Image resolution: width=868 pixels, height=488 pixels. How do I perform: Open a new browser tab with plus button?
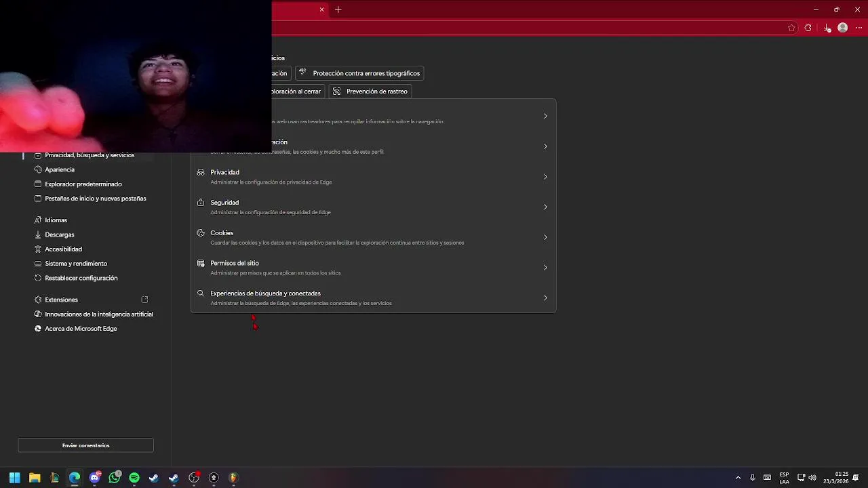[338, 9]
